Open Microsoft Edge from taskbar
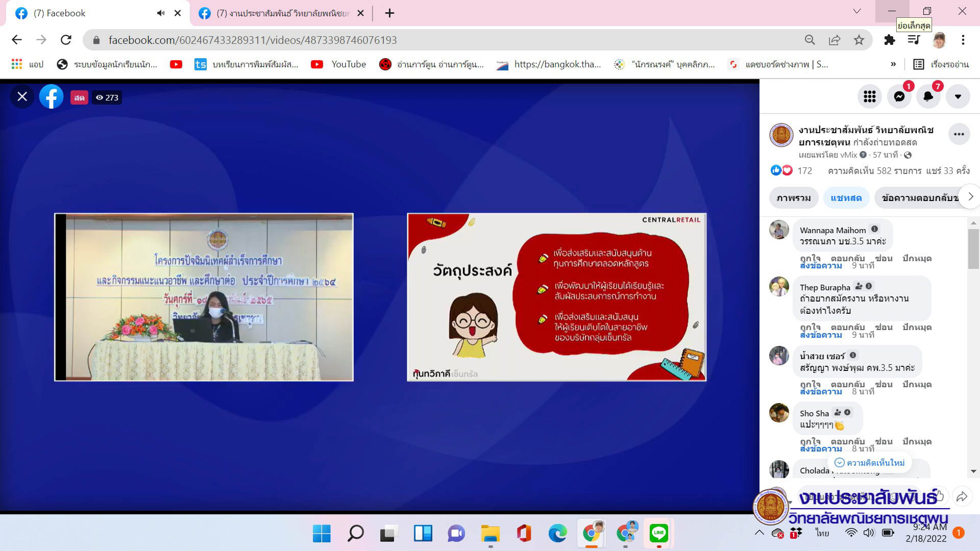The width and height of the screenshot is (980, 551). 557,534
